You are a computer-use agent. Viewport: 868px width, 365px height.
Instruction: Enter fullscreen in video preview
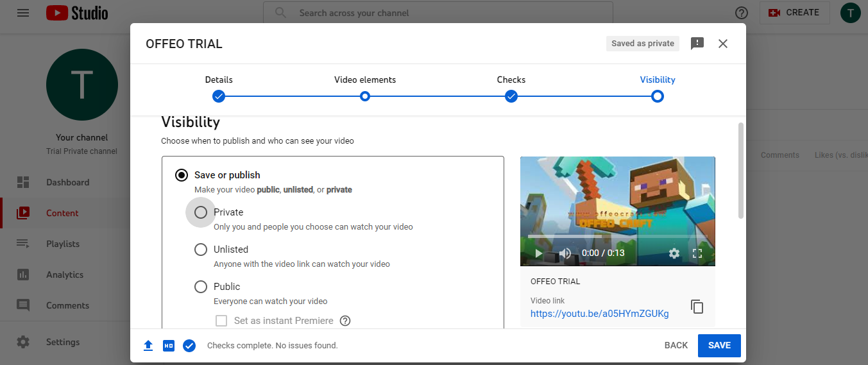[x=698, y=253]
